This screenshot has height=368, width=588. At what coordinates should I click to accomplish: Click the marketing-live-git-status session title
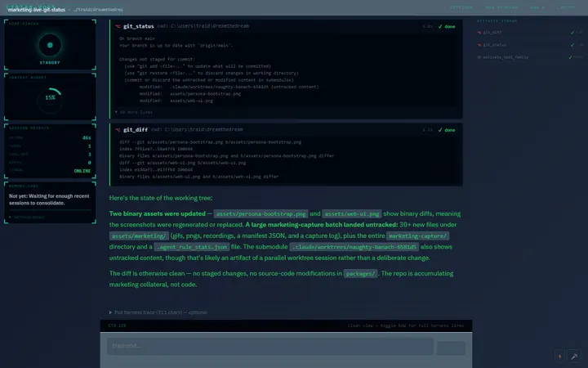pyautogui.click(x=37, y=10)
